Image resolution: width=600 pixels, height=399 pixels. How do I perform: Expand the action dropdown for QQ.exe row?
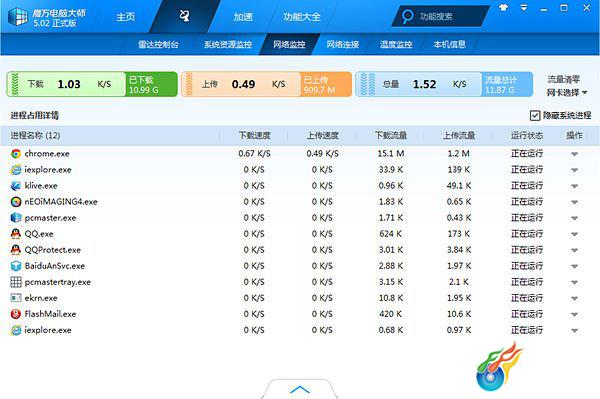coord(574,235)
